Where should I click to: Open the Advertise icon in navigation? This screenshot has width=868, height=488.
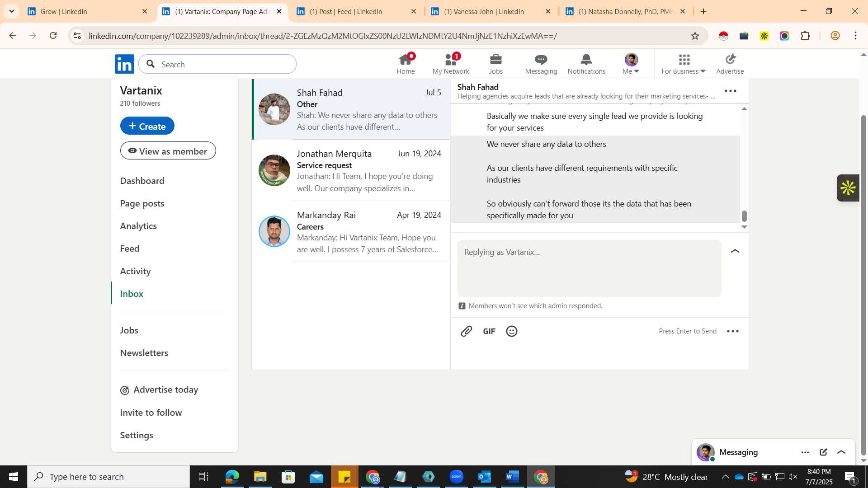click(730, 64)
